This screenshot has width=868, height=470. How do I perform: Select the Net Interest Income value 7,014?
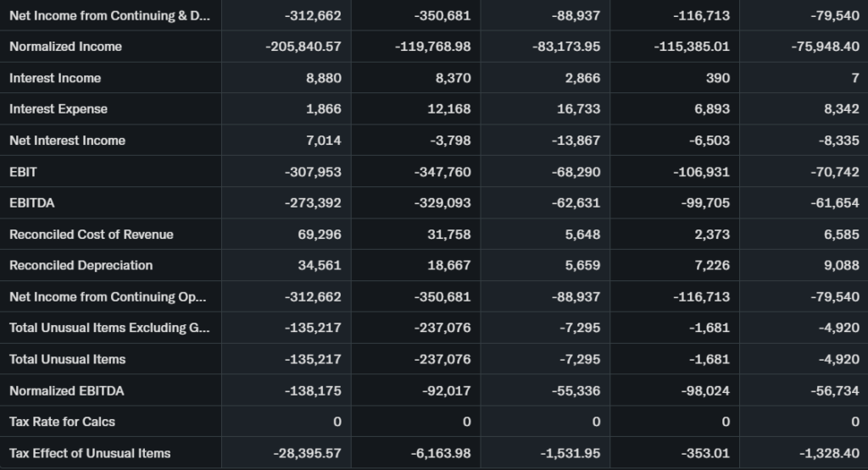[x=323, y=141]
